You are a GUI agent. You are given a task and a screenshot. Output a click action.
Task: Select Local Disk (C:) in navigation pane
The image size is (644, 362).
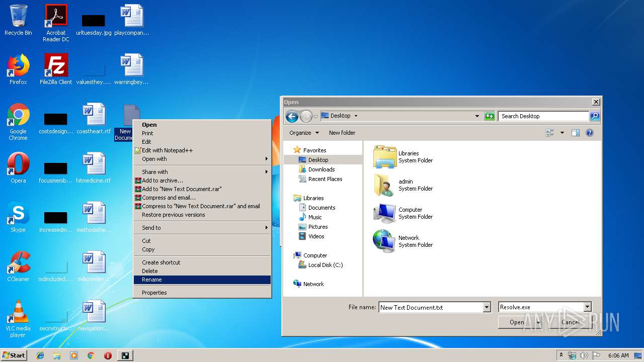coord(325,265)
